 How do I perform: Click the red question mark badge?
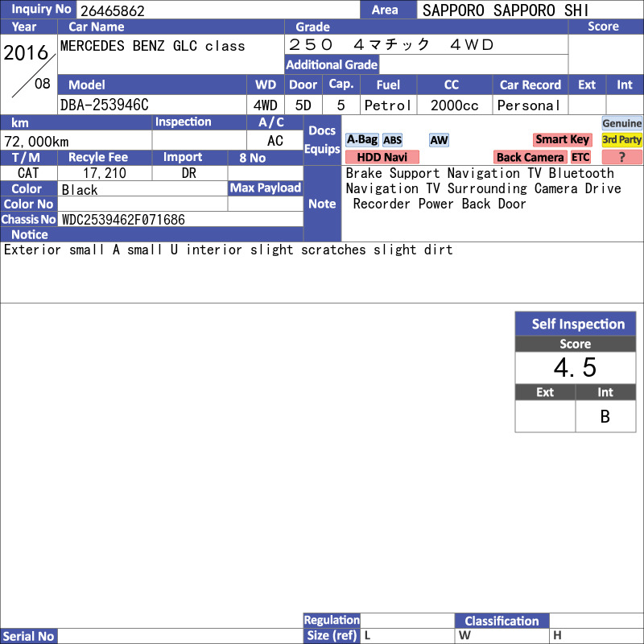tap(621, 157)
